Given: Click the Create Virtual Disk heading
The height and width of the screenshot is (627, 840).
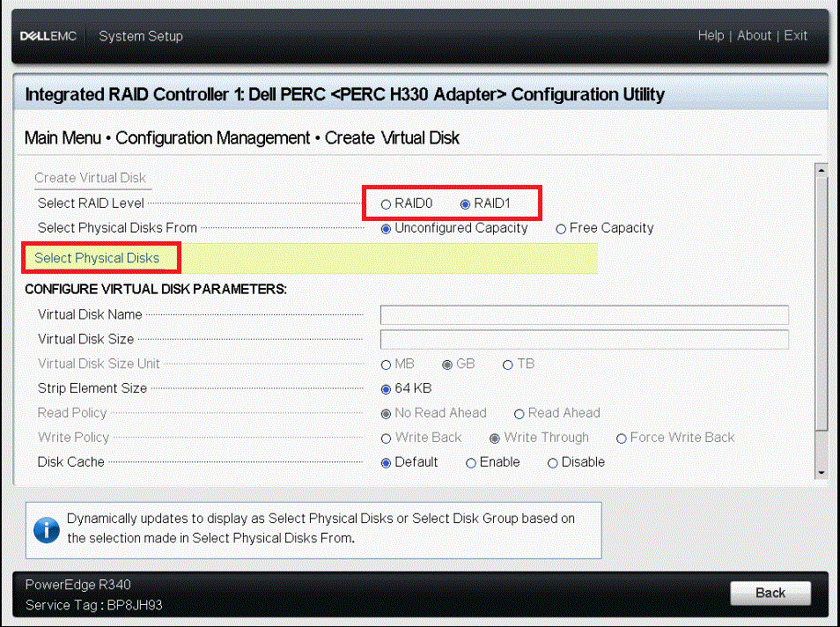Looking at the screenshot, I should click(90, 177).
